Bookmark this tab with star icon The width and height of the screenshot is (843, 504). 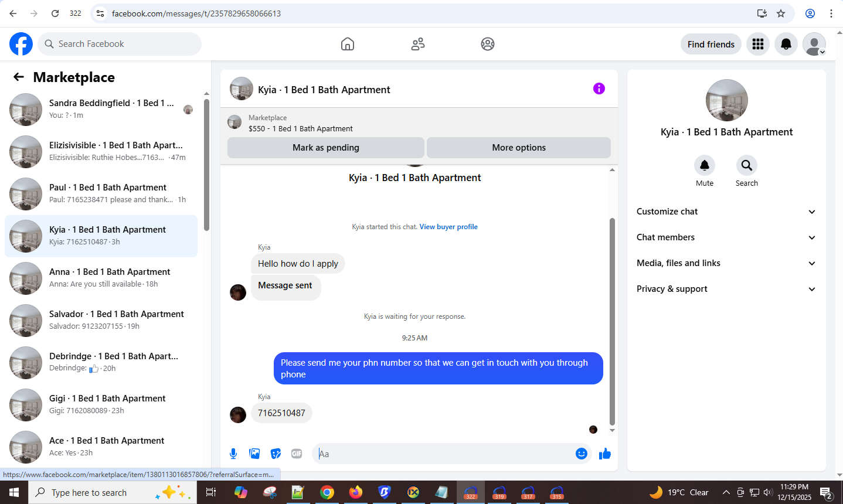point(781,13)
